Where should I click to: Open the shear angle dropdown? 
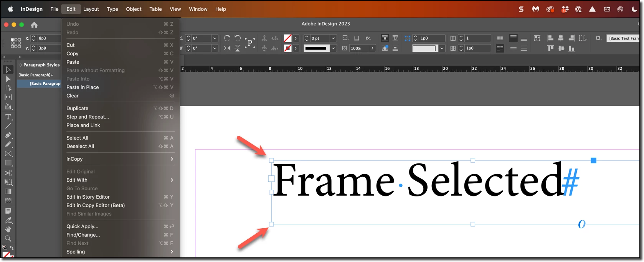click(x=215, y=48)
